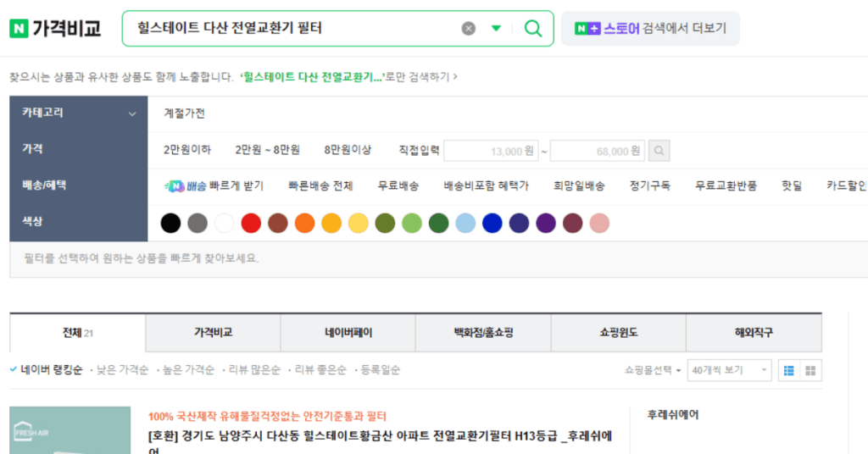Choose the olive green color swatch
This screenshot has height=454, width=868.
point(386,224)
